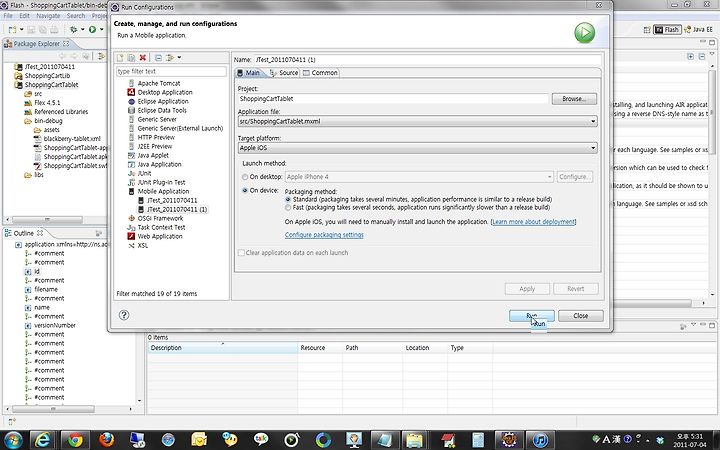
Task: Open Run dropdown arrow in Flash toolbar
Action: [101, 29]
